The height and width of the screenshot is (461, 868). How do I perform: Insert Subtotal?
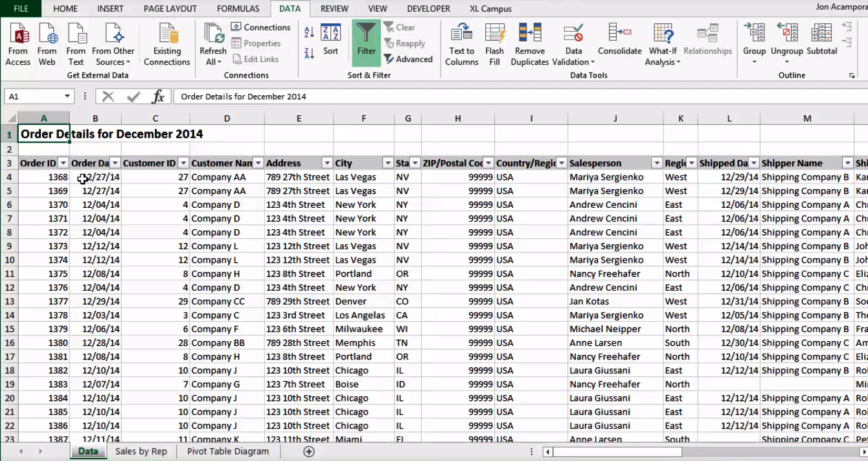tap(821, 39)
